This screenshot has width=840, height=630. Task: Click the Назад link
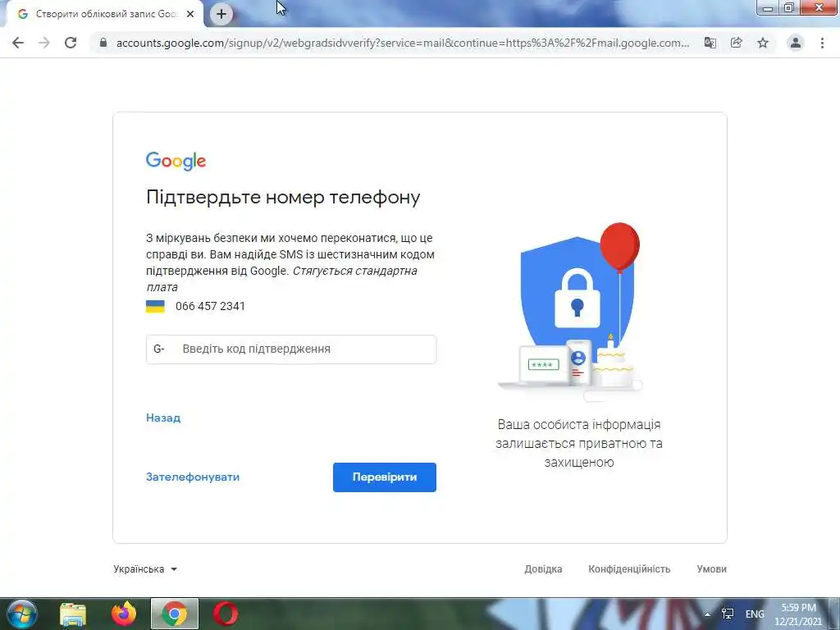[163, 418]
